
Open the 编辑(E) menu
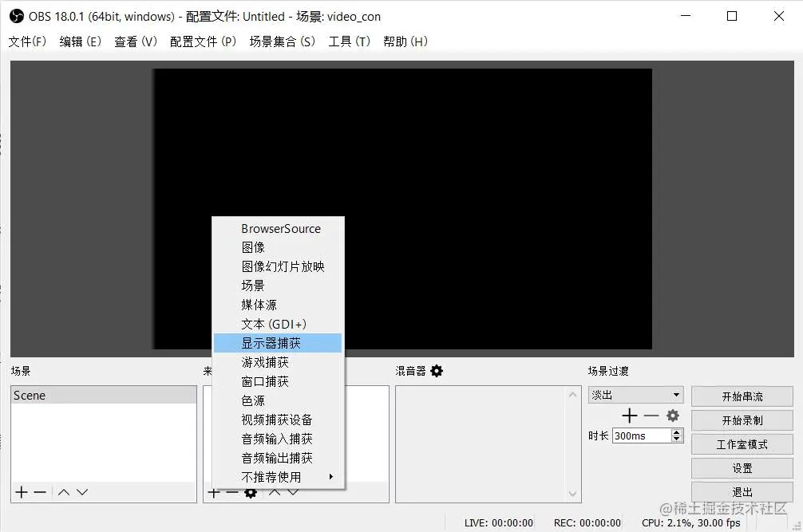[x=81, y=41]
